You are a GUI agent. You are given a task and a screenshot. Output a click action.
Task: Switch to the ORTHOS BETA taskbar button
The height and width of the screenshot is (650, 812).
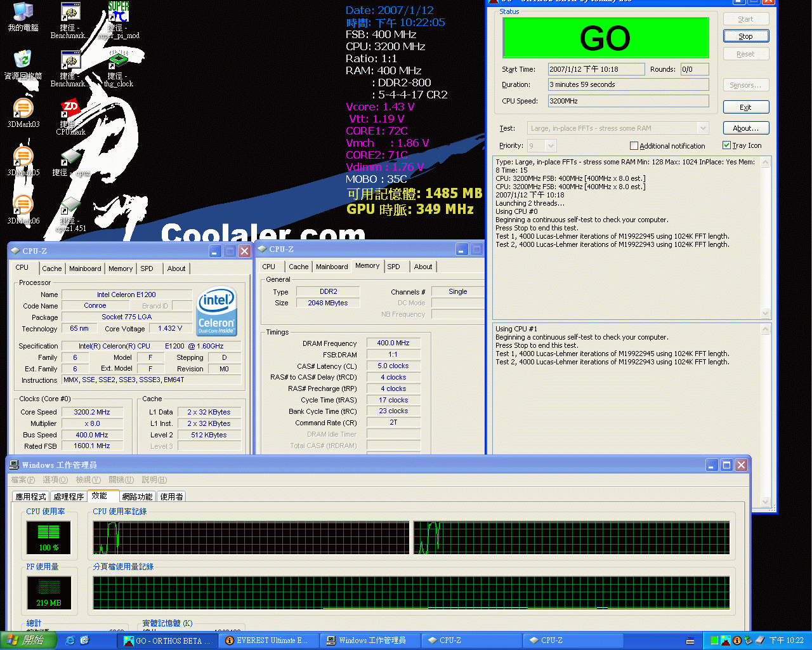(x=168, y=640)
